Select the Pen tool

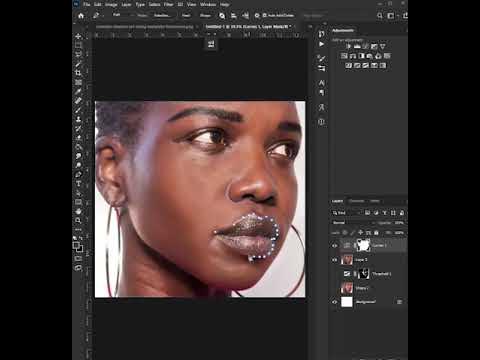tap(78, 174)
